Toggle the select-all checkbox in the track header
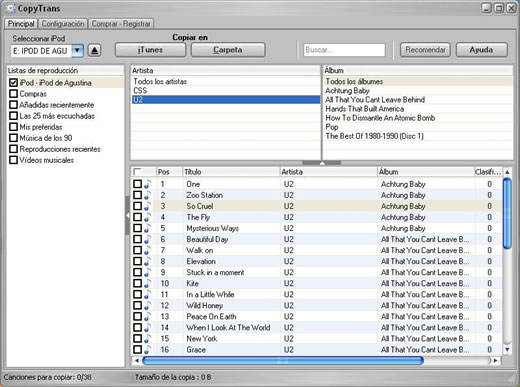The image size is (520, 387). [x=137, y=172]
